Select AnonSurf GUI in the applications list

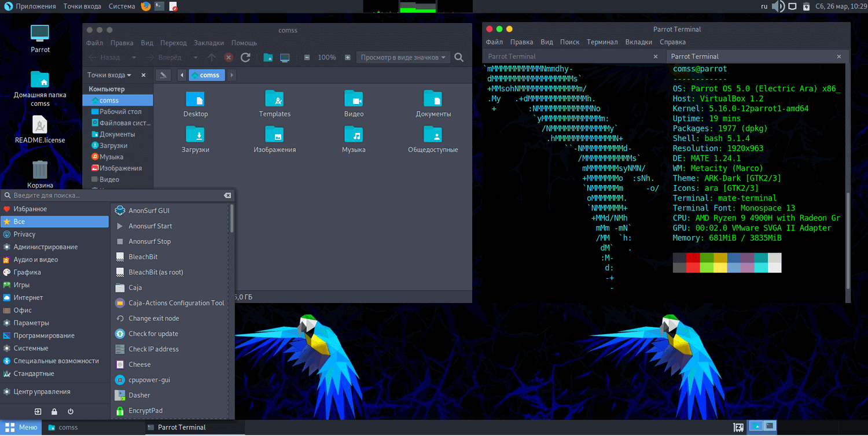[x=149, y=210]
